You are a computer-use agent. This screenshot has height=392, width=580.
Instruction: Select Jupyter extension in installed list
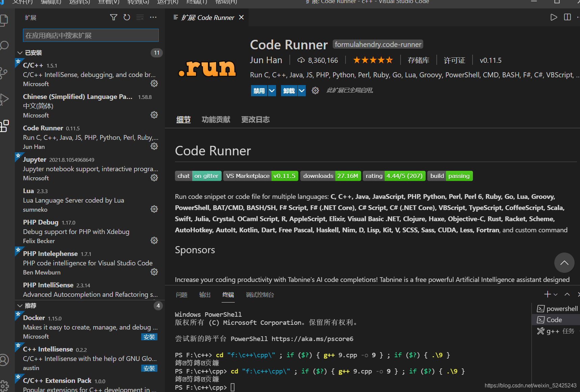click(x=90, y=169)
